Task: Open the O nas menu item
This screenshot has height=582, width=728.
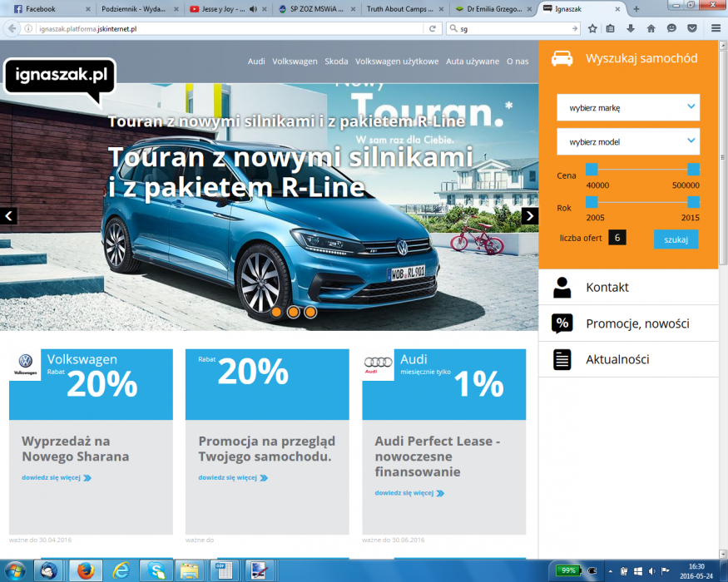Action: click(x=518, y=62)
